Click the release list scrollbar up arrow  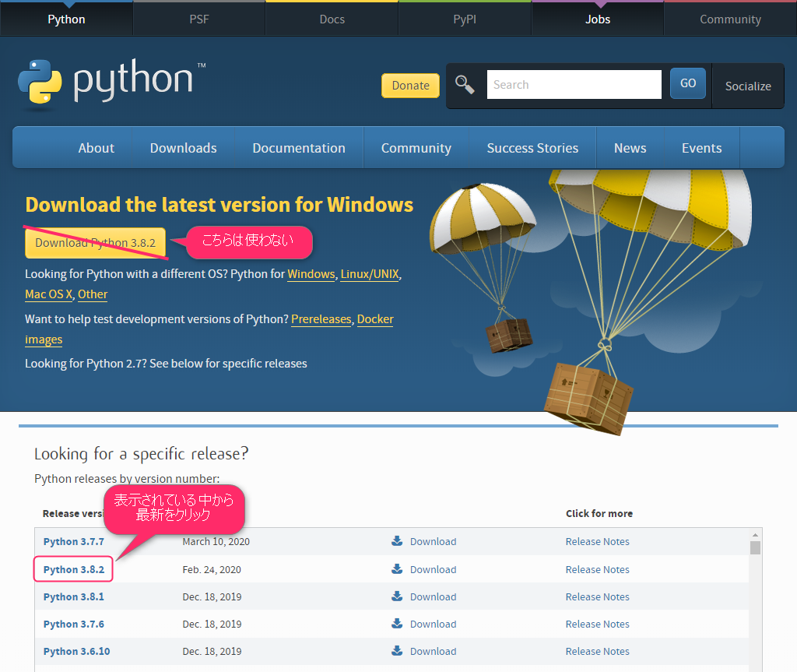[755, 535]
